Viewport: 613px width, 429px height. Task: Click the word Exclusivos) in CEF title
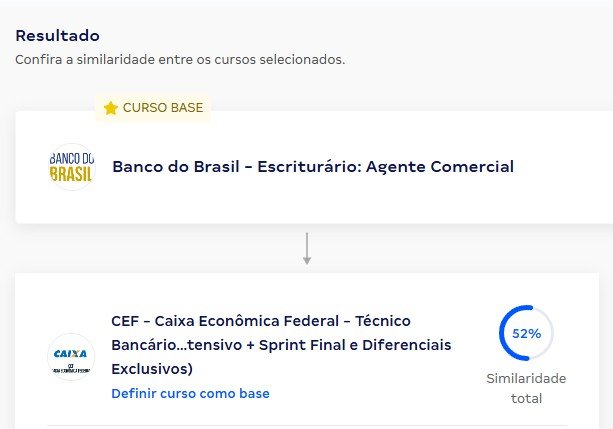152,369
